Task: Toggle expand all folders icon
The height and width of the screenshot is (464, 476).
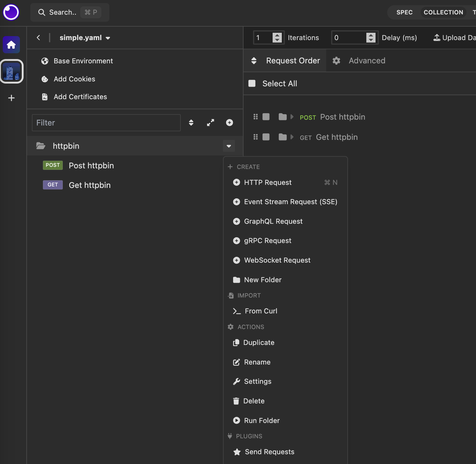Action: [x=210, y=123]
